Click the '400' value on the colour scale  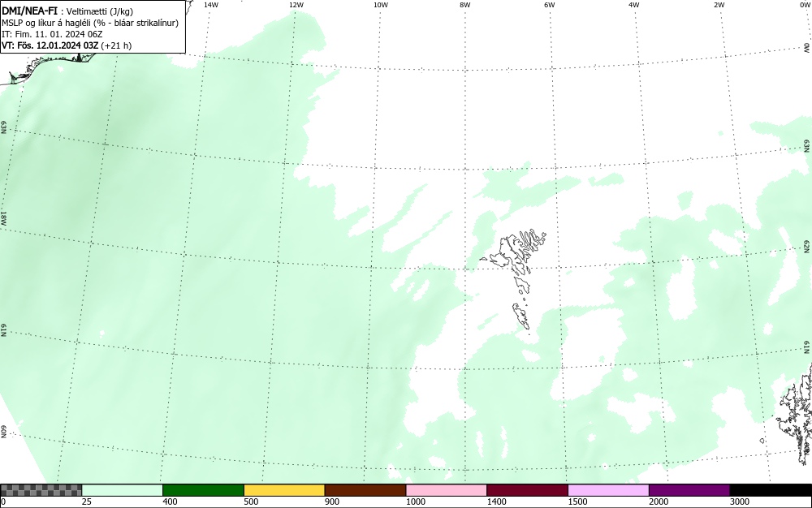point(170,502)
